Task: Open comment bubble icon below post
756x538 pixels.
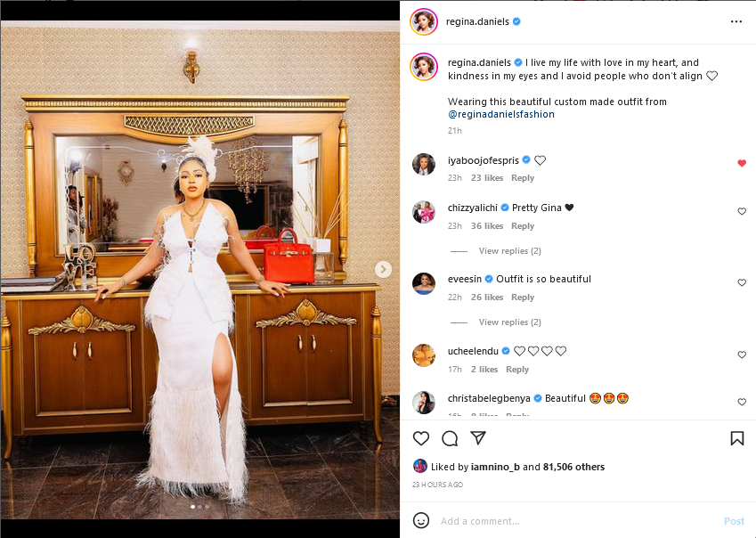Action: pos(450,438)
